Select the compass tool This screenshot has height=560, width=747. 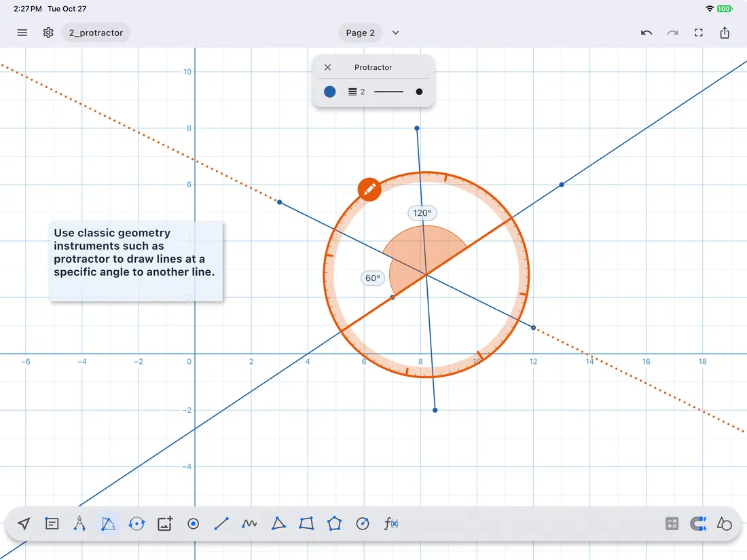(x=79, y=524)
